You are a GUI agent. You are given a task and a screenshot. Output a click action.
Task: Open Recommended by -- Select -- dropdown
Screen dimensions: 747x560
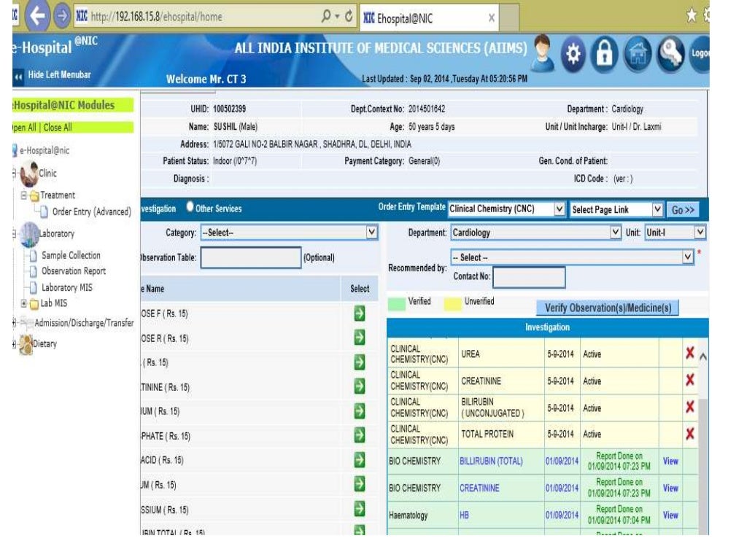[572, 257]
